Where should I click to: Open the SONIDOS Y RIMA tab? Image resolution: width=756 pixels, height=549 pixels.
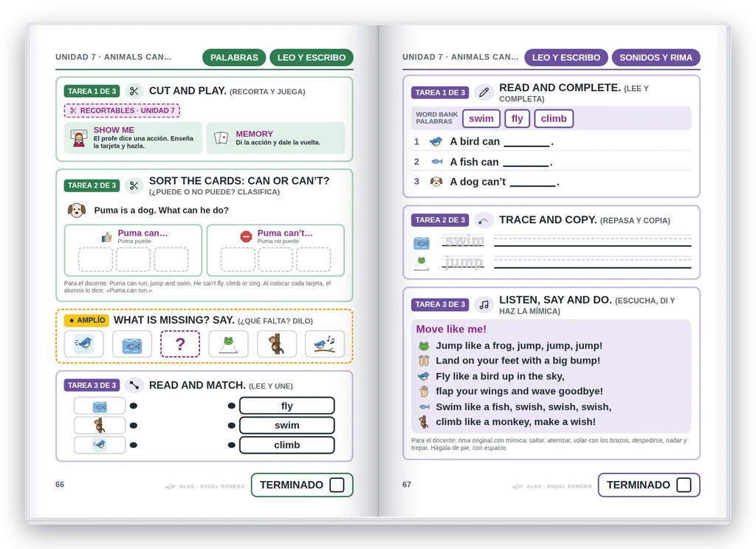click(656, 58)
